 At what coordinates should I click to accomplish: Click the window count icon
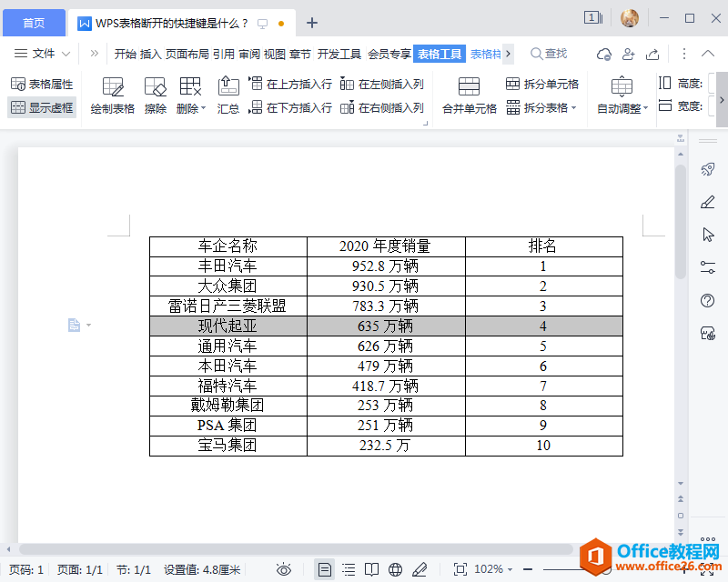(x=593, y=18)
